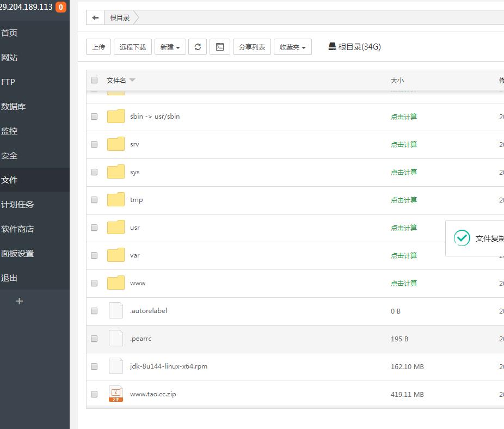504x429 pixels.
Task: Open the terminal icon button
Action: coord(220,47)
